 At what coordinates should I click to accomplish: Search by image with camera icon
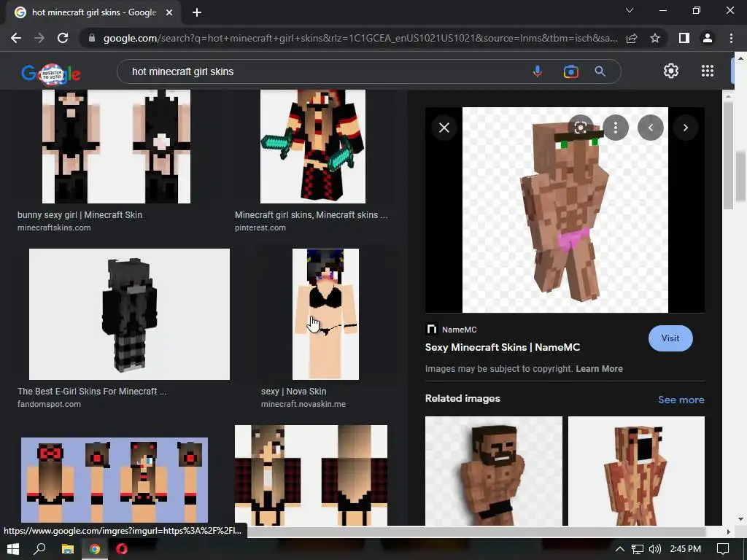[x=570, y=71]
